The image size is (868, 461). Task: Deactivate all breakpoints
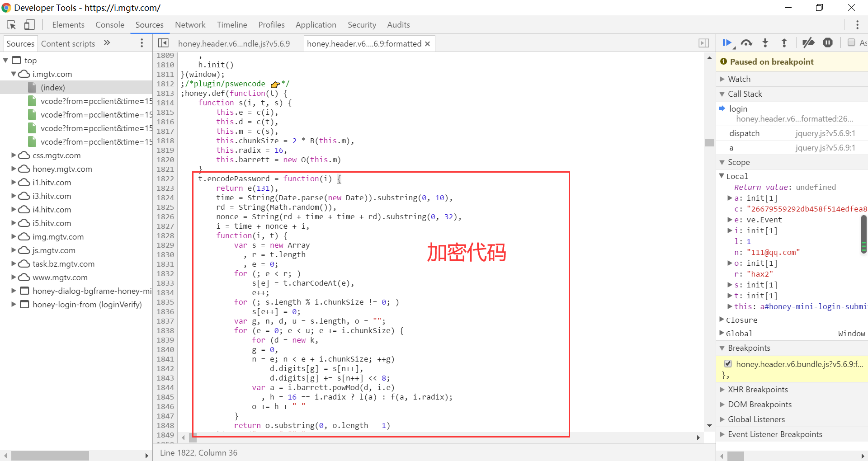[x=808, y=43]
